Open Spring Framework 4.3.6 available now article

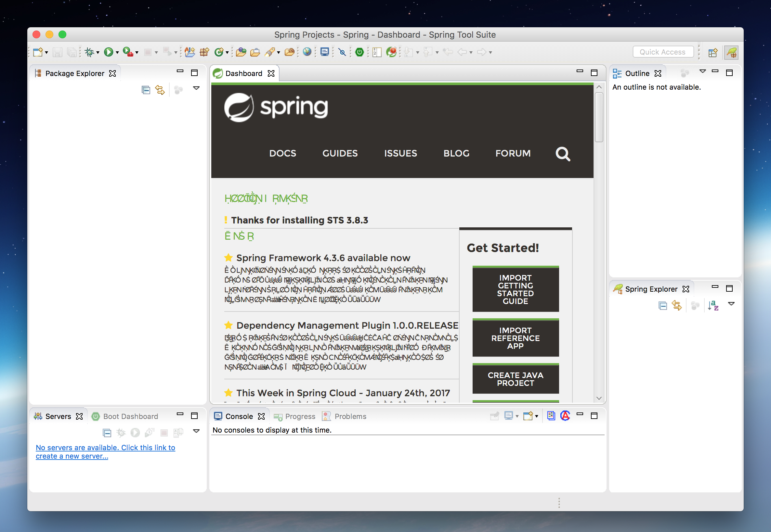tap(323, 258)
